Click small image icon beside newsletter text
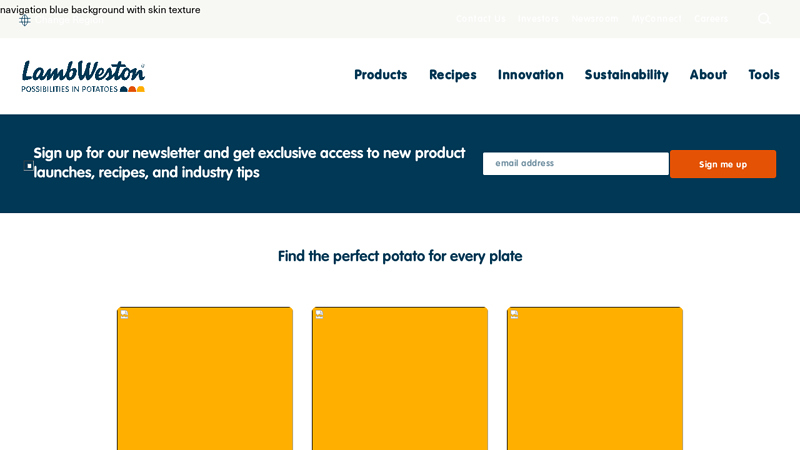 [x=29, y=165]
